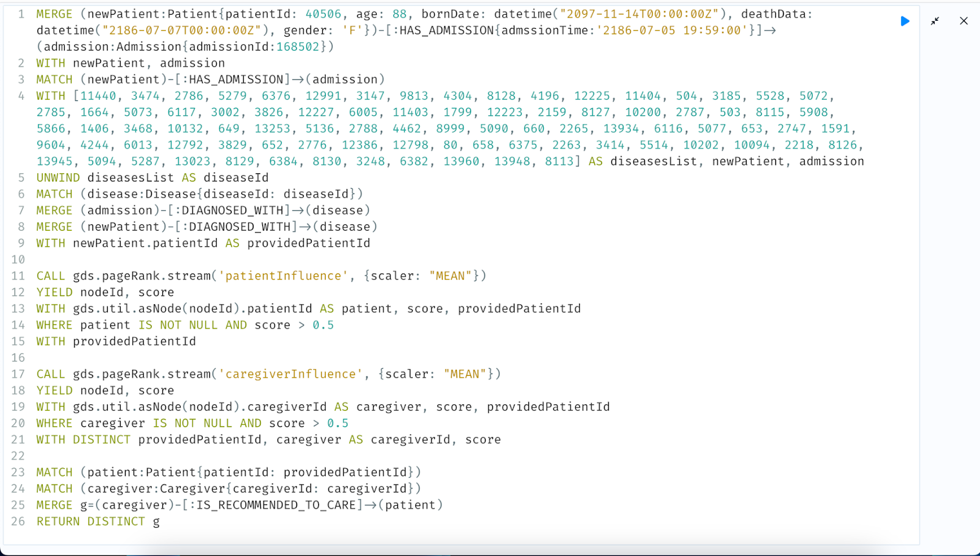Click the age value 88

tap(399, 14)
